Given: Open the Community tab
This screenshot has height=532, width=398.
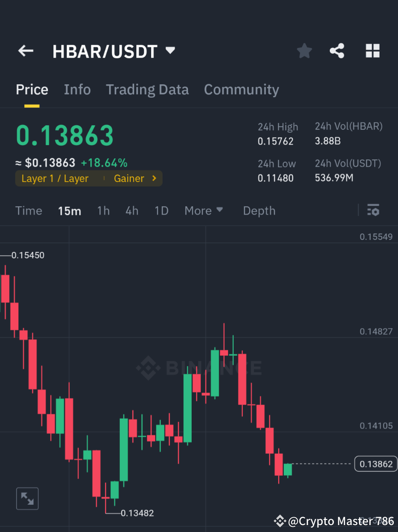Looking at the screenshot, I should point(241,89).
